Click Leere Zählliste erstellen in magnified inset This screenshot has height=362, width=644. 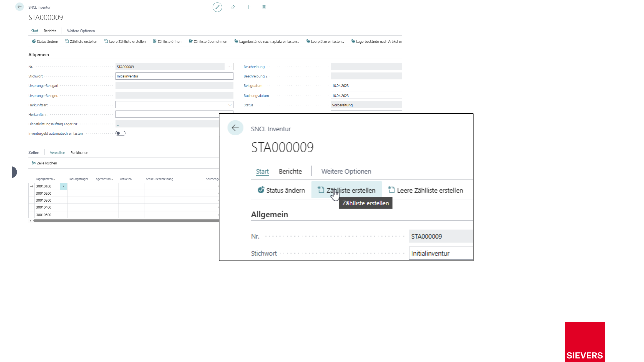(426, 190)
